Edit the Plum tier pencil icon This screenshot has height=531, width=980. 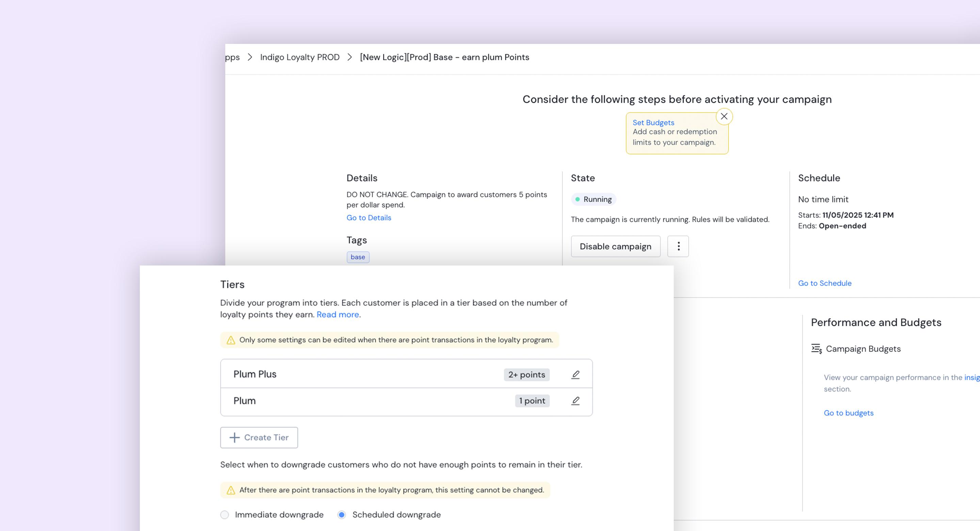pyautogui.click(x=575, y=401)
